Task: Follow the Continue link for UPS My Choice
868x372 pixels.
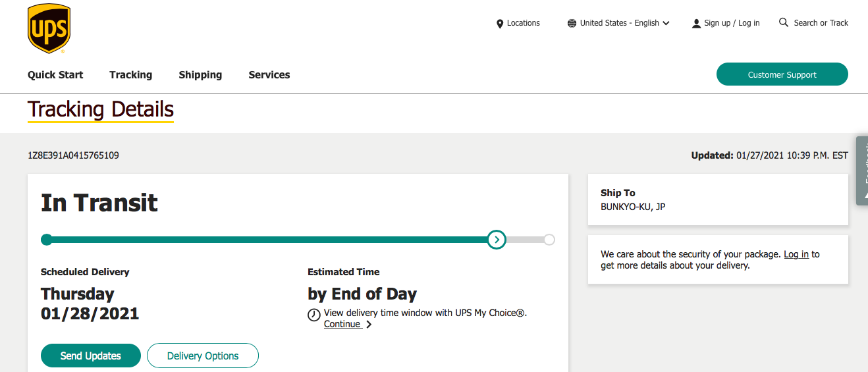Action: [342, 324]
